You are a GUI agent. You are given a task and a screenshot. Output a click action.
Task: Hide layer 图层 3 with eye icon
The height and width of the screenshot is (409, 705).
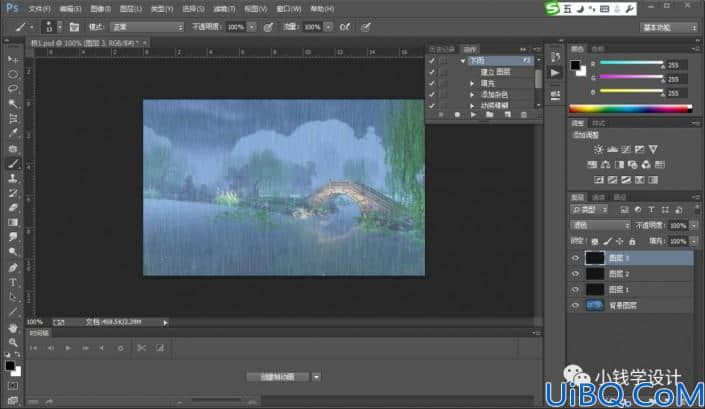(x=575, y=258)
